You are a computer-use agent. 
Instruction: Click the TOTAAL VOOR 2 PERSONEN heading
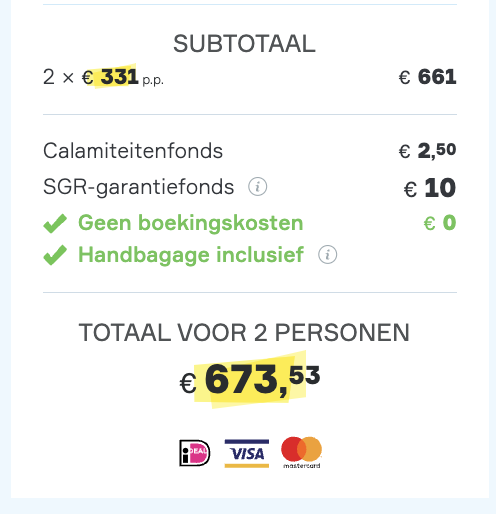(244, 333)
